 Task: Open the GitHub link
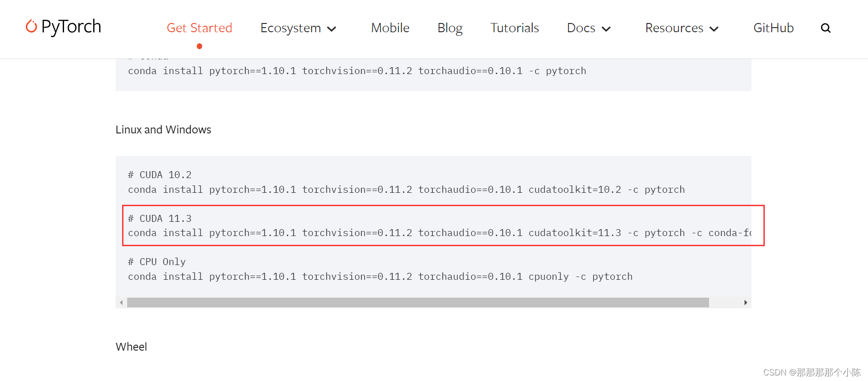[x=774, y=28]
